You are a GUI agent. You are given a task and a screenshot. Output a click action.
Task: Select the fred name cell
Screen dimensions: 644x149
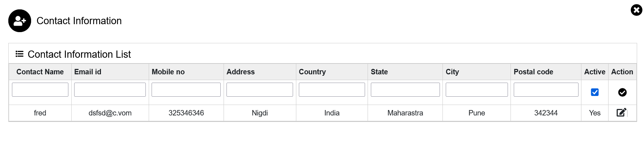(x=40, y=113)
